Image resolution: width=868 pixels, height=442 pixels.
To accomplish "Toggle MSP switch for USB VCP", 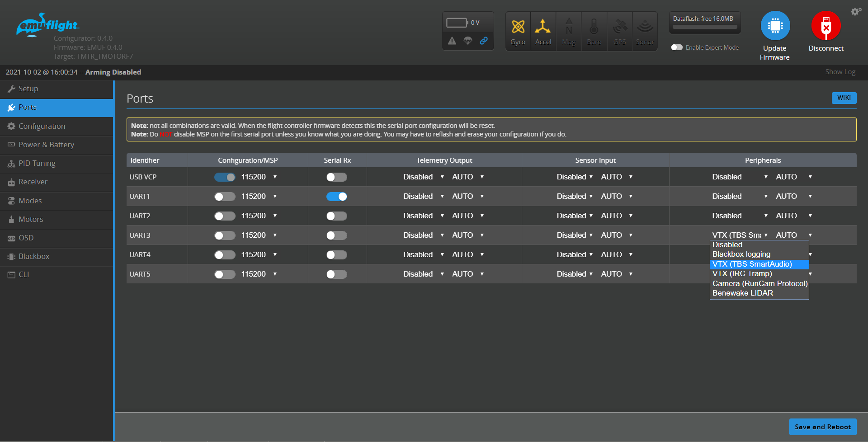I will tap(225, 177).
